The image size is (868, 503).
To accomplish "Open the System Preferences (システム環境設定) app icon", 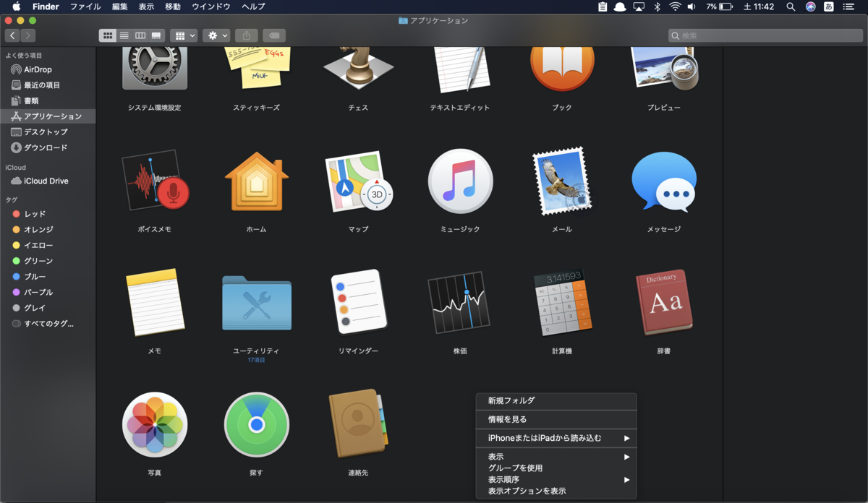I will (x=155, y=69).
